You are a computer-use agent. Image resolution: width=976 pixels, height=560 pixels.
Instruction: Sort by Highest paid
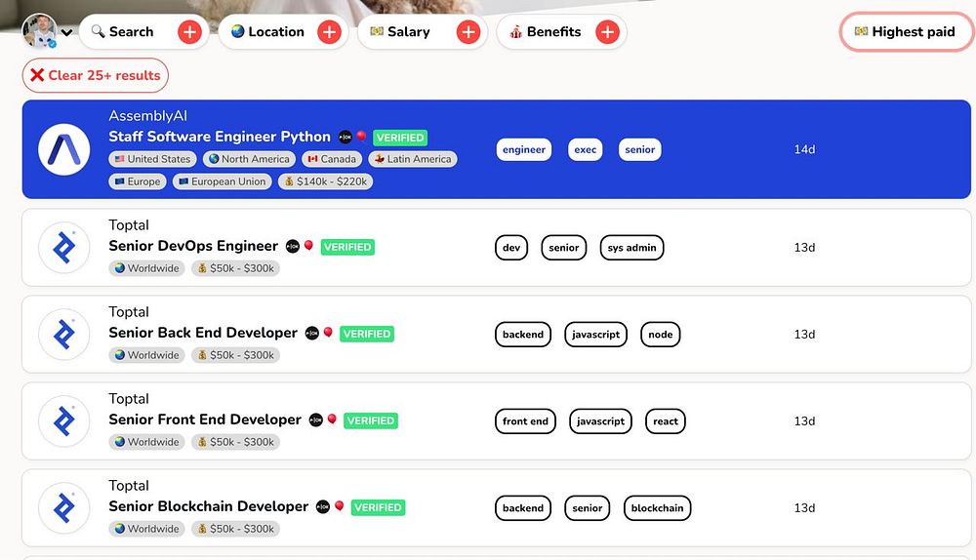(x=906, y=32)
